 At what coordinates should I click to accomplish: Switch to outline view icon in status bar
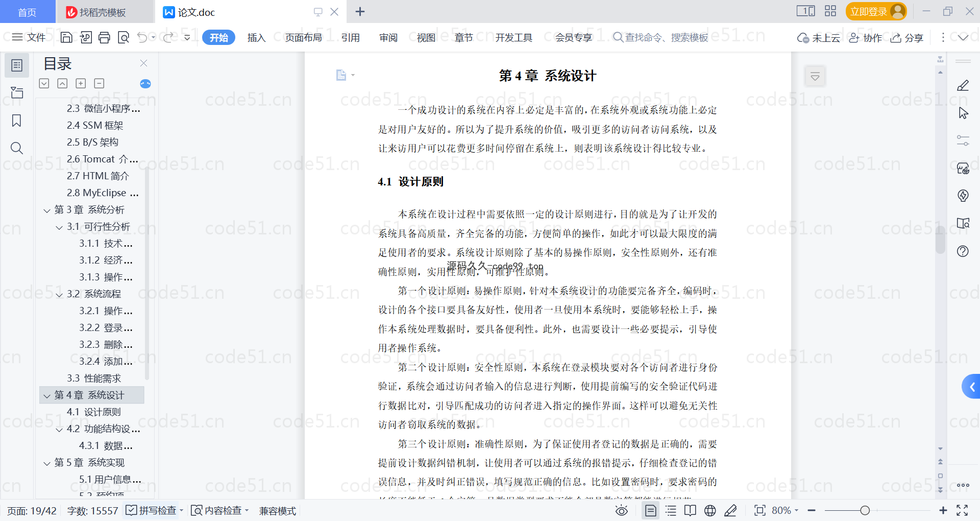click(671, 510)
